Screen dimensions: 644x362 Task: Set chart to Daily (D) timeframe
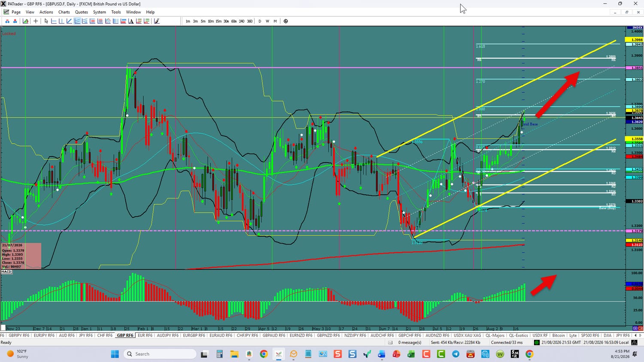(260, 21)
